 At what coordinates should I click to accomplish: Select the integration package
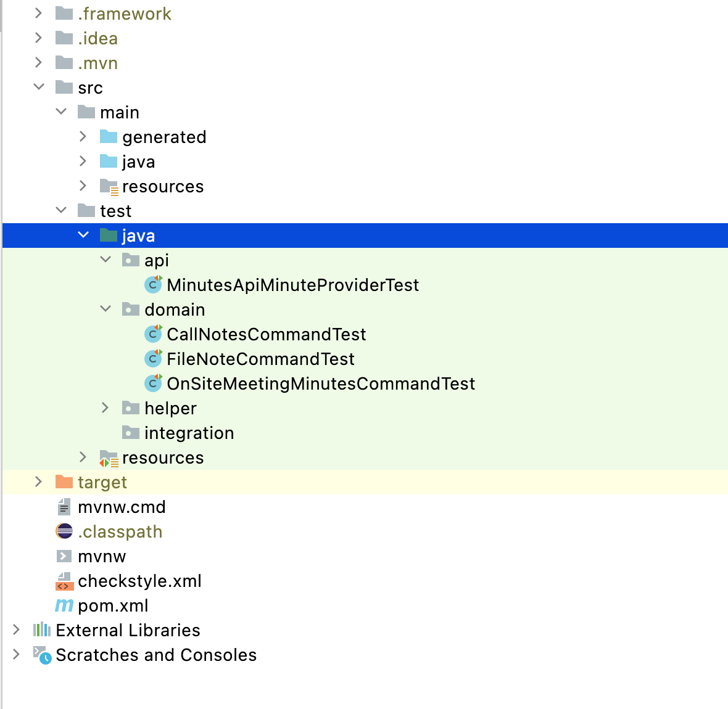point(189,433)
